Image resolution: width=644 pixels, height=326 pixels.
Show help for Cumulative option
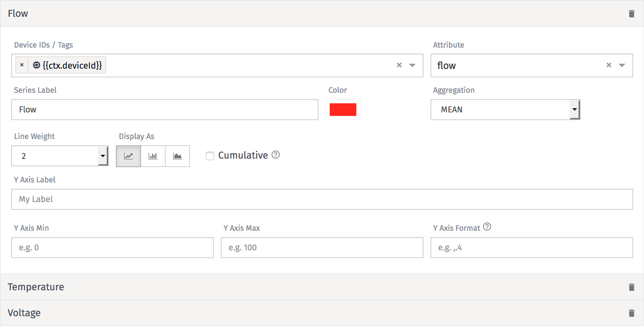click(x=276, y=155)
